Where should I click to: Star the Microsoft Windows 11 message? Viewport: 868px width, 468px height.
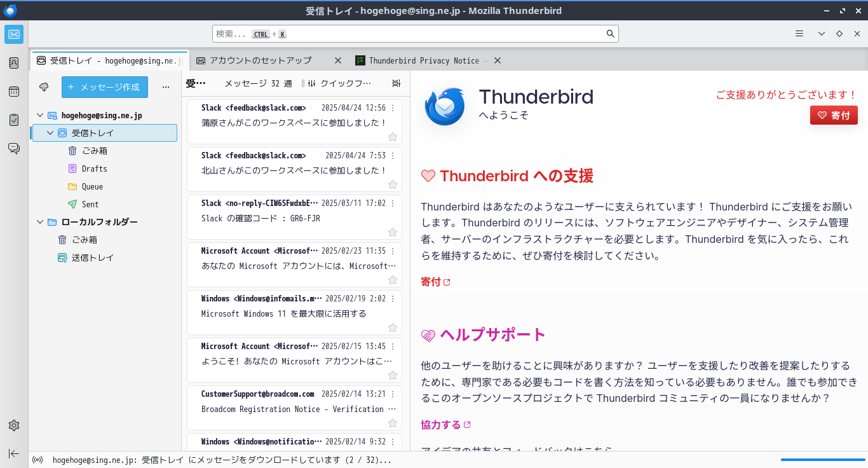pos(393,327)
